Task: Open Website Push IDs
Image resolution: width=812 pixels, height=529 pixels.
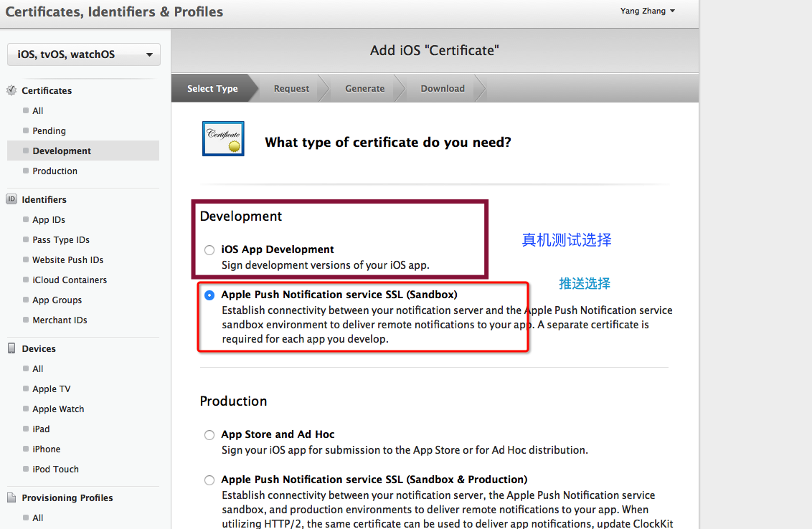Action: tap(68, 260)
